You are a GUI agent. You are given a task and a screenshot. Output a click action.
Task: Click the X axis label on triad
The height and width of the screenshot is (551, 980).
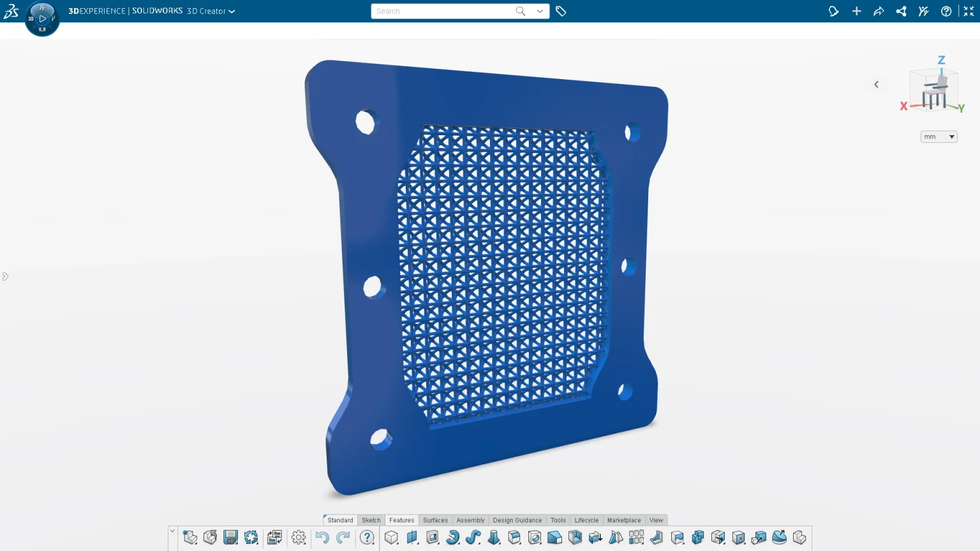pos(903,107)
